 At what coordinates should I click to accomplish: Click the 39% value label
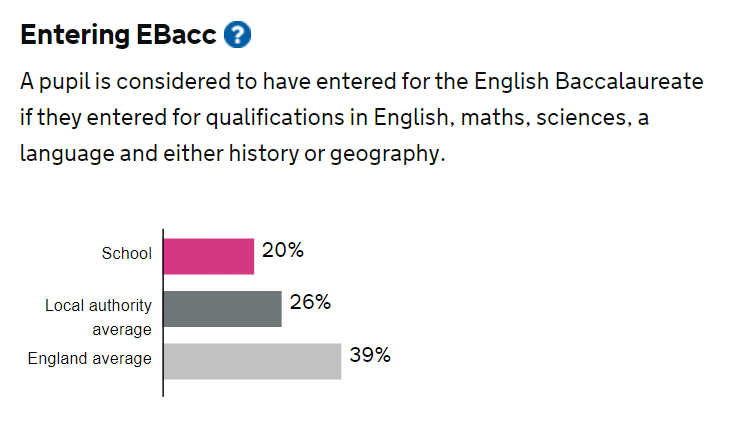pos(370,355)
